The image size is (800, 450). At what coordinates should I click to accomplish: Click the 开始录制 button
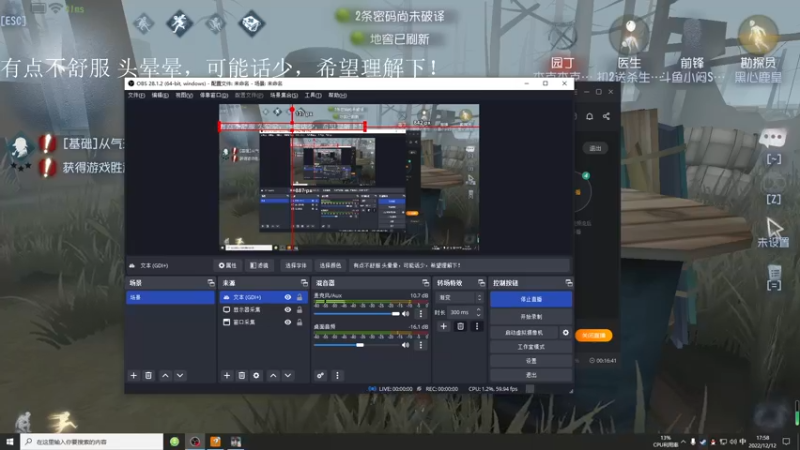(531, 317)
